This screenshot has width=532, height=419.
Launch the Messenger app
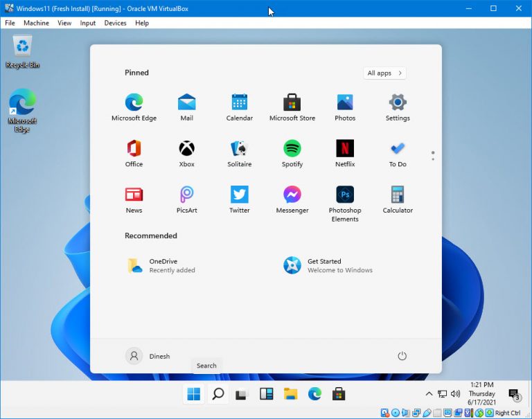[x=292, y=199]
